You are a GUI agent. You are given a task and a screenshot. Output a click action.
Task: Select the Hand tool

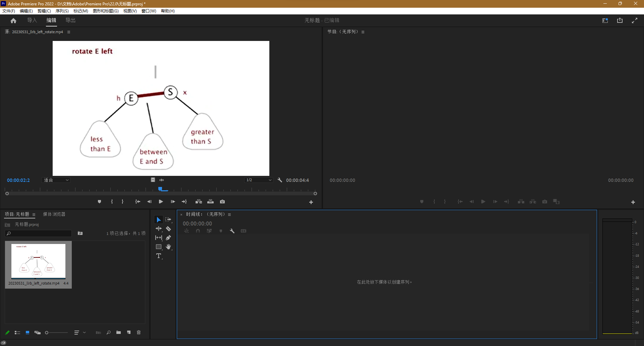coord(168,247)
